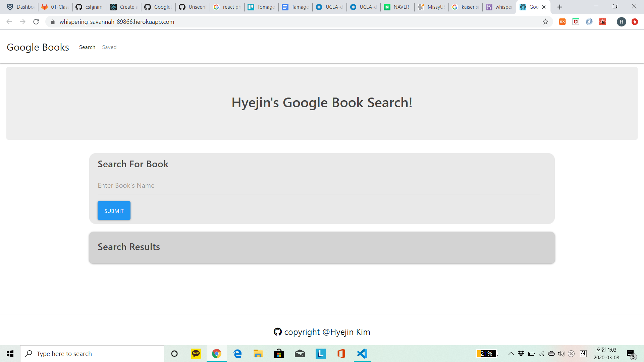Bookmark this page with the star icon
644x362 pixels.
tap(545, 22)
